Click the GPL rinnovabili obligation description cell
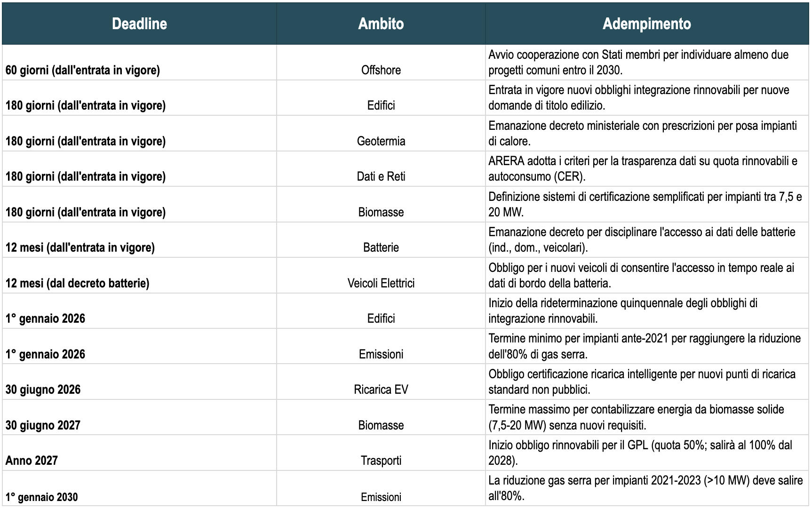 (640, 453)
